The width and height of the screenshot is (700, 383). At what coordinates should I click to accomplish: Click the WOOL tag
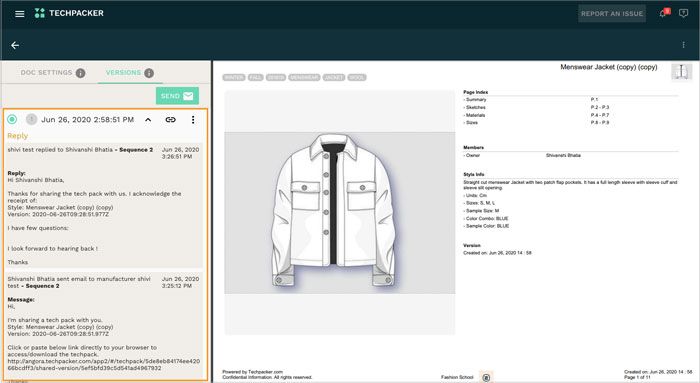357,77
